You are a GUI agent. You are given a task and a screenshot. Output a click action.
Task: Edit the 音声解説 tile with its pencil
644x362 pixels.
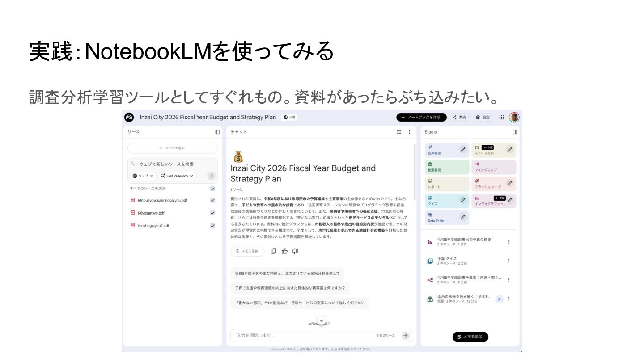pos(463,149)
